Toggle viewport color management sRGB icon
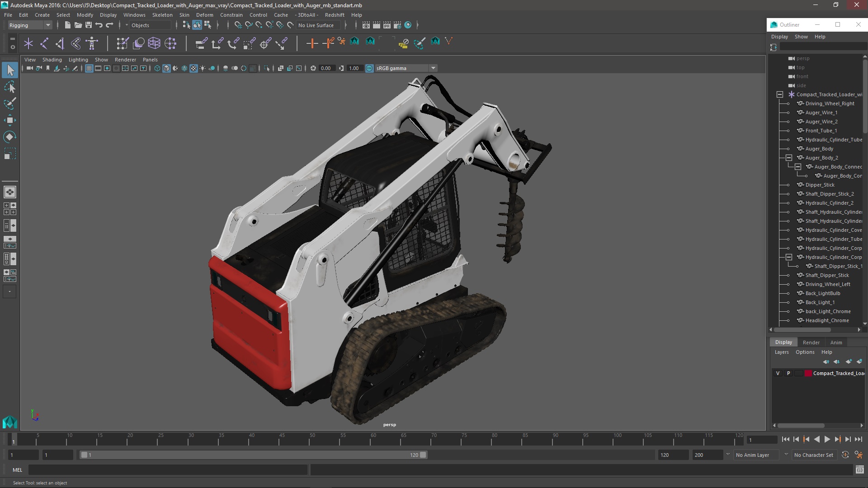The width and height of the screenshot is (868, 488). point(369,68)
